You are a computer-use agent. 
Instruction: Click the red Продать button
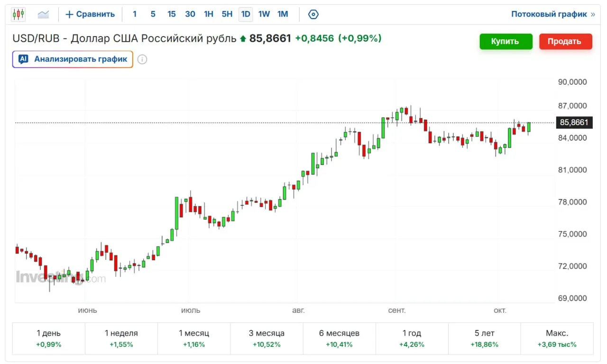click(565, 41)
